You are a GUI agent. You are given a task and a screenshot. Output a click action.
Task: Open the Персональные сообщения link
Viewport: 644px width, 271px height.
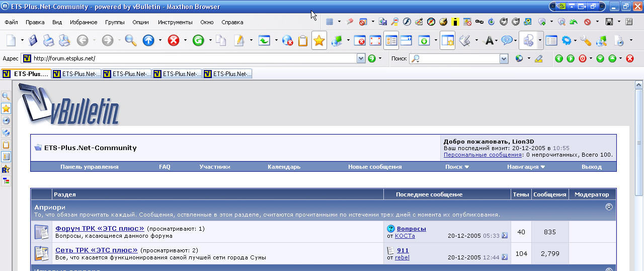pyautogui.click(x=482, y=155)
